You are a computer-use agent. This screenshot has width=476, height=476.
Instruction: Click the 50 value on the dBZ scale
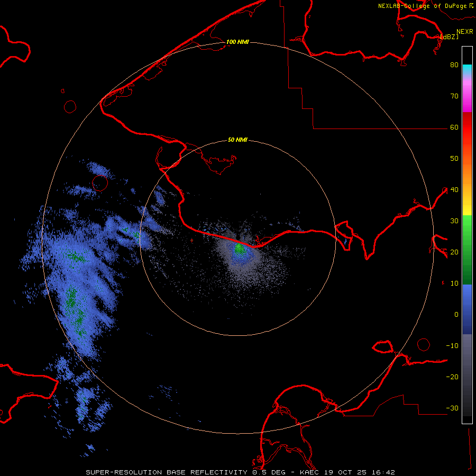[x=454, y=159]
